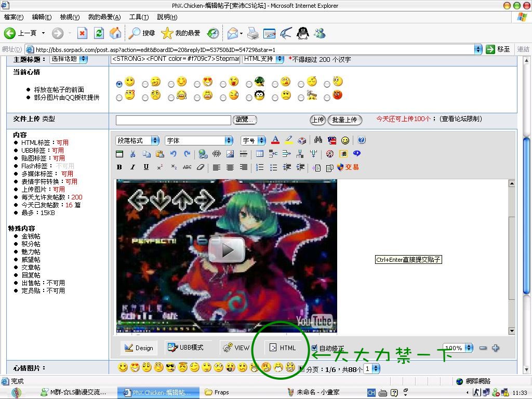Click the scissors Cut icon in editor
Image resolution: width=532 pixels, height=399 pixels.
click(x=133, y=154)
